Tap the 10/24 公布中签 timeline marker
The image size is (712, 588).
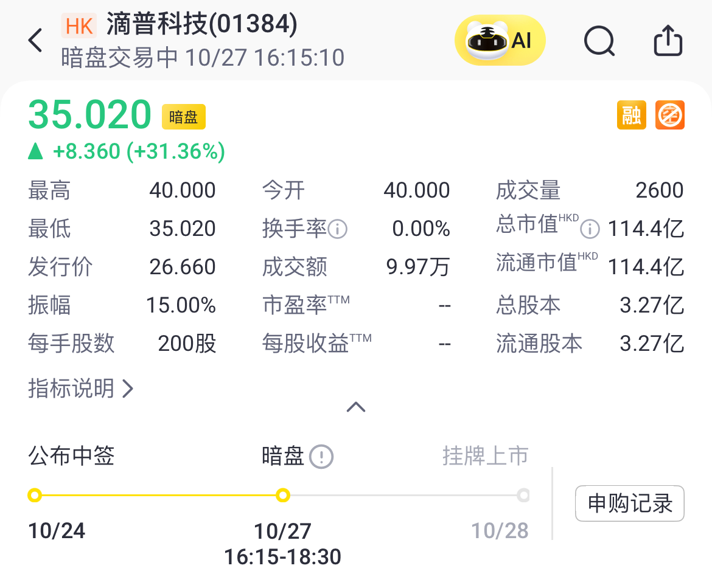coord(35,495)
